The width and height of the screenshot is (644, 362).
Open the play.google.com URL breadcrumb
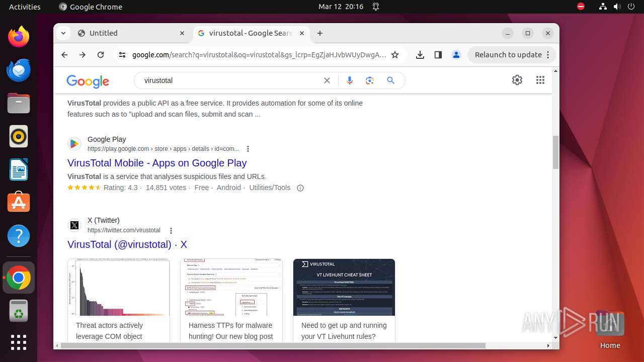[163, 149]
